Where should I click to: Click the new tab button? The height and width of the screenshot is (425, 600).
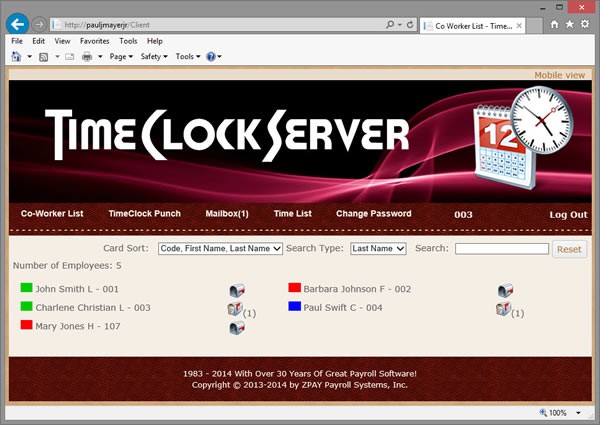pos(535,26)
